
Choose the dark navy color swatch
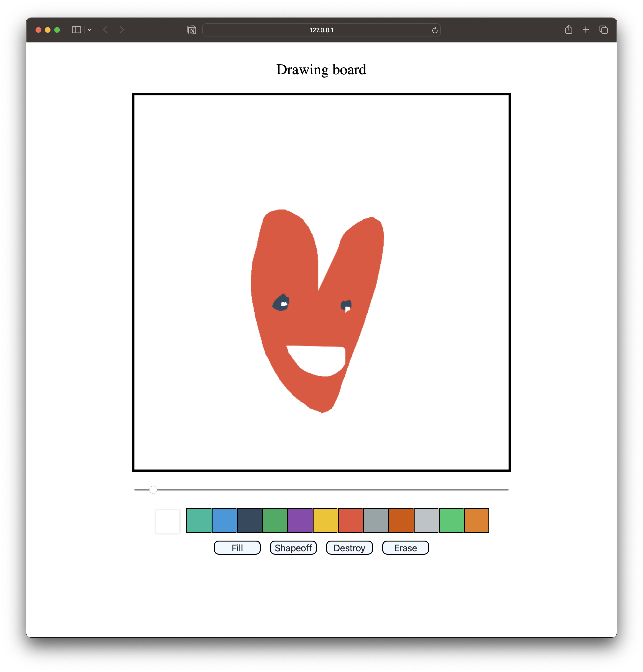point(249,520)
